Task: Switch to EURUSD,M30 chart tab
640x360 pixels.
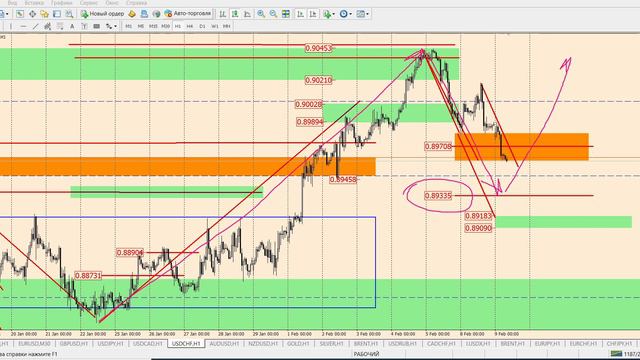Action: point(34,344)
